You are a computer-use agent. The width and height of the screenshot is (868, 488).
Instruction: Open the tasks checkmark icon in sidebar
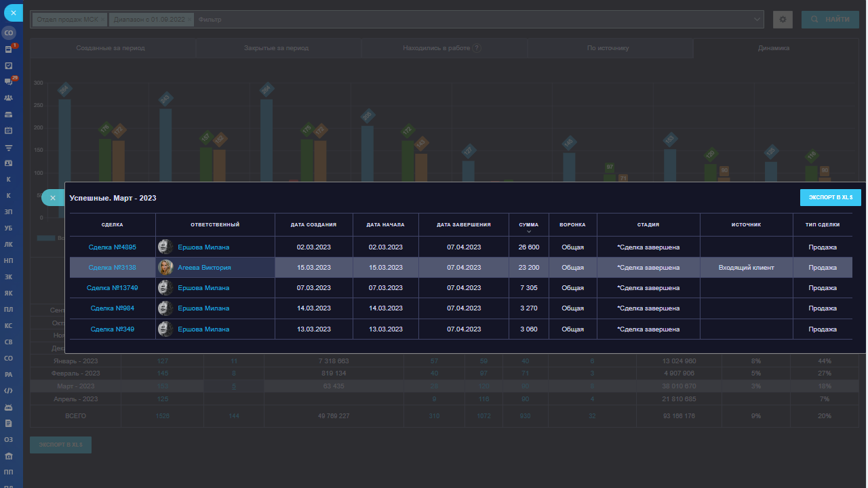(9, 66)
